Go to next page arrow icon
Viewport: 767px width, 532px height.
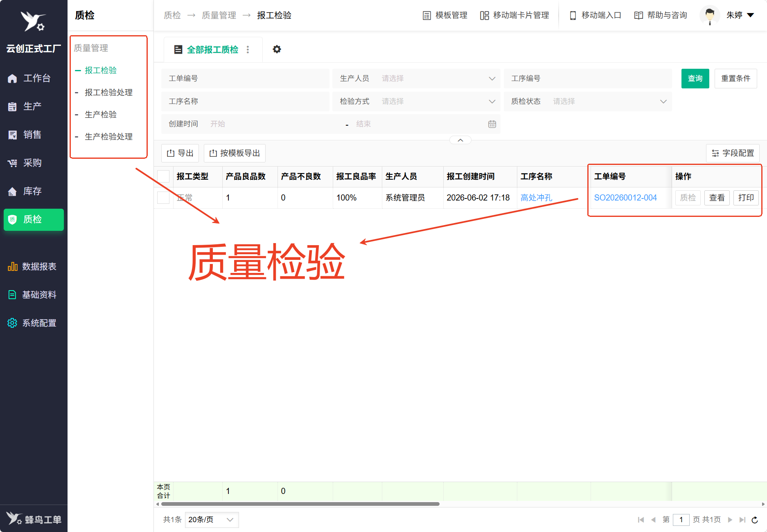click(730, 520)
